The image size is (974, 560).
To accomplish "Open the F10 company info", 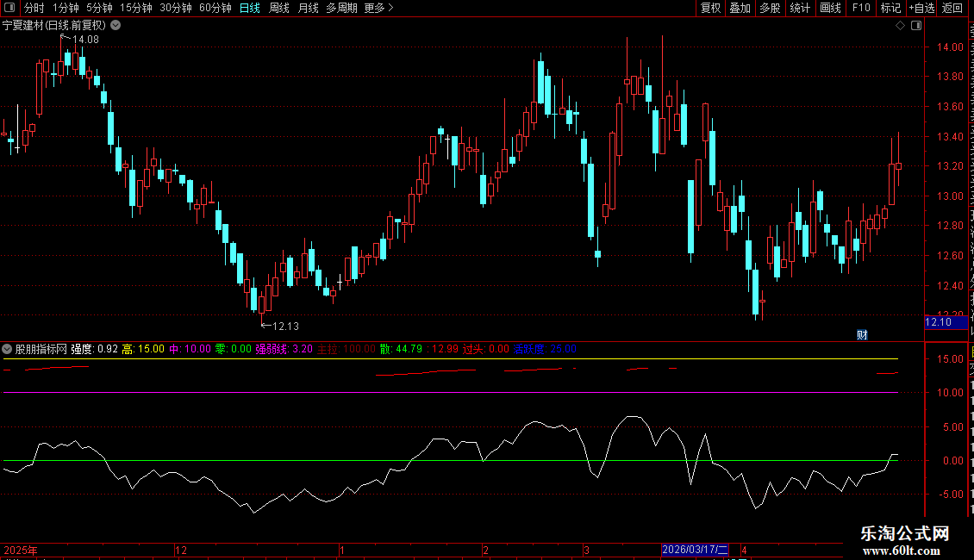I will pos(861,8).
